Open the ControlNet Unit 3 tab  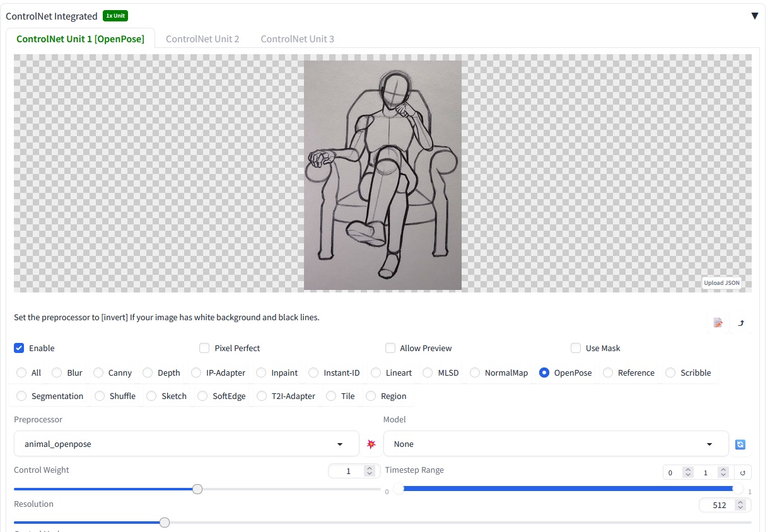(x=298, y=38)
